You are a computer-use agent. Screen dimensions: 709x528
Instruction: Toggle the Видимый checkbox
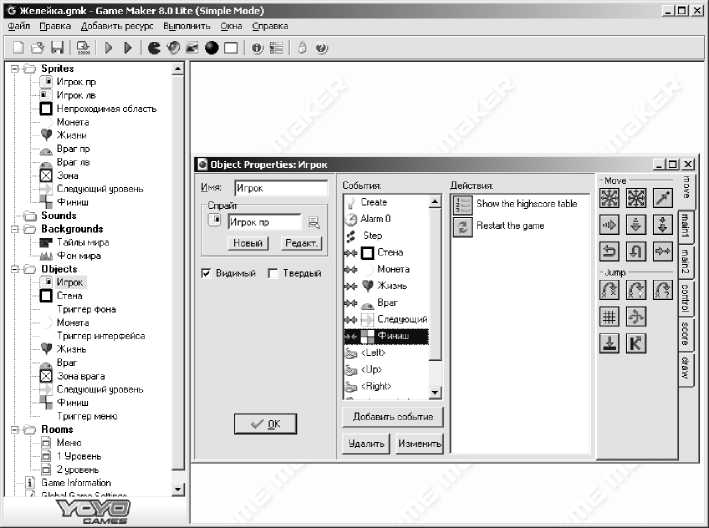[206, 273]
